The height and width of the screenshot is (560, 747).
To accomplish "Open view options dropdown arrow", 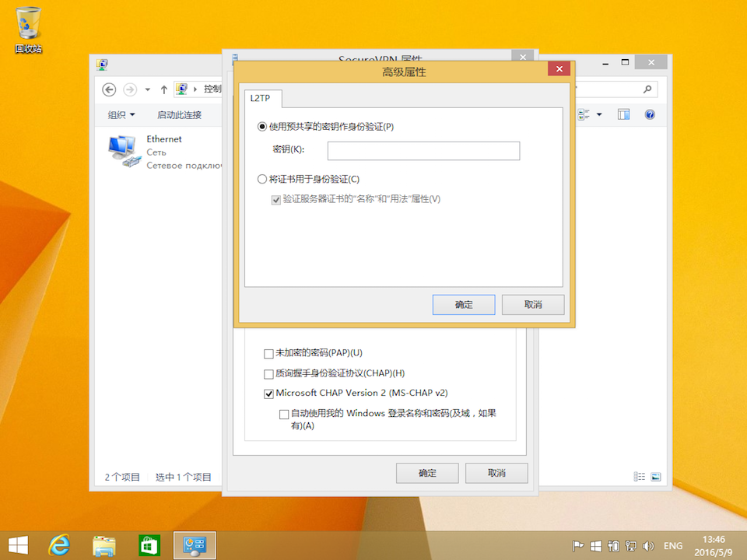I will pyautogui.click(x=599, y=114).
